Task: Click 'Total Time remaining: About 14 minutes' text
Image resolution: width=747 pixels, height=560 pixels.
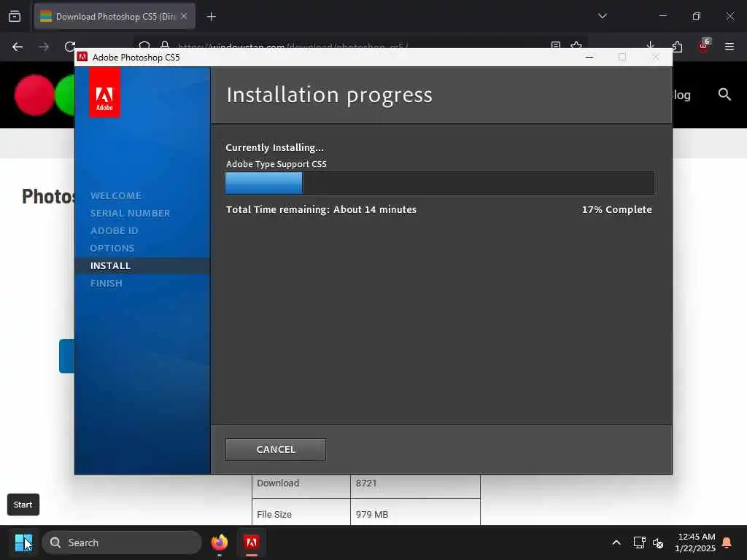Action: [321, 209]
